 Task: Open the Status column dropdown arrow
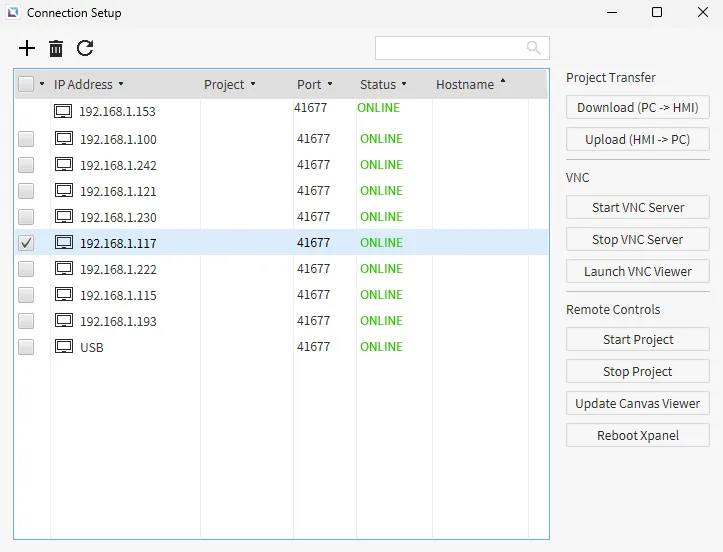[x=404, y=85]
